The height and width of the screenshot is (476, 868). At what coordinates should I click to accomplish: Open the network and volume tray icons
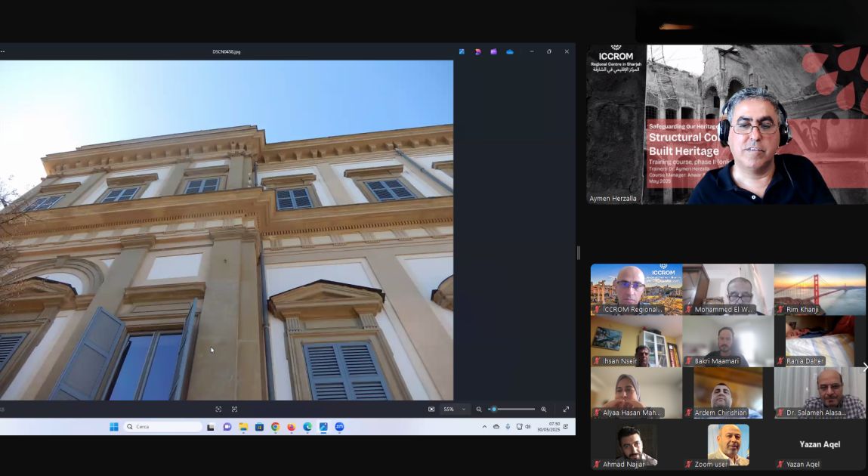point(523,427)
